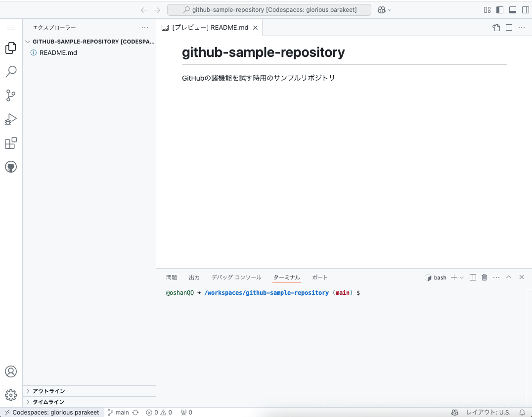
Task: Open editor more actions menu
Action: [522, 28]
